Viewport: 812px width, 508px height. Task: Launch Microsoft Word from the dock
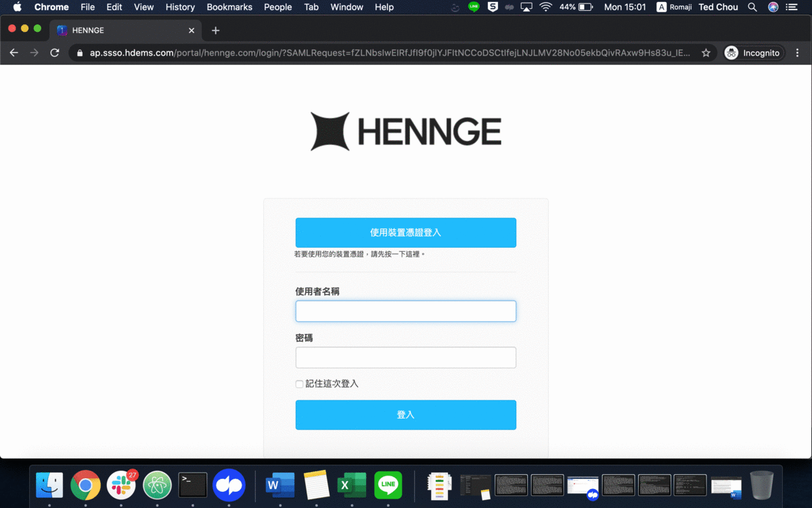[x=280, y=485]
